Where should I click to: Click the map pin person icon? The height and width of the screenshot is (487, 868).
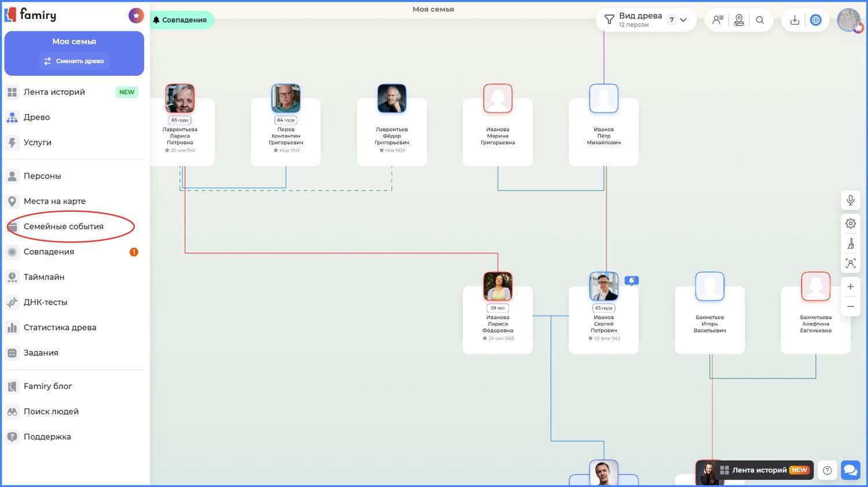(739, 20)
